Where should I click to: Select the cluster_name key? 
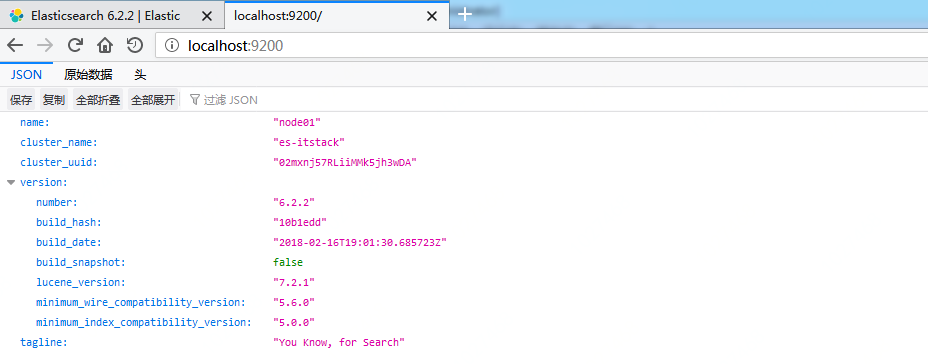tap(59, 142)
